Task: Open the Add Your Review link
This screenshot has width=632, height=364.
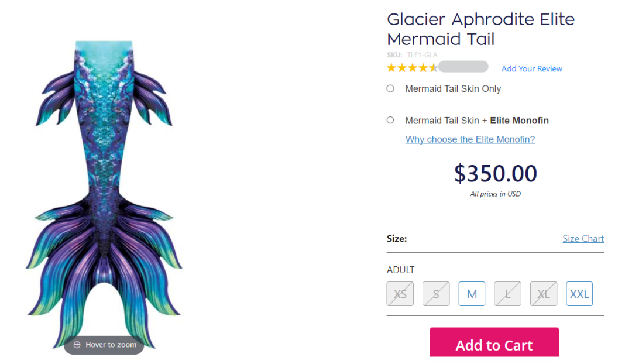Action: click(x=531, y=69)
